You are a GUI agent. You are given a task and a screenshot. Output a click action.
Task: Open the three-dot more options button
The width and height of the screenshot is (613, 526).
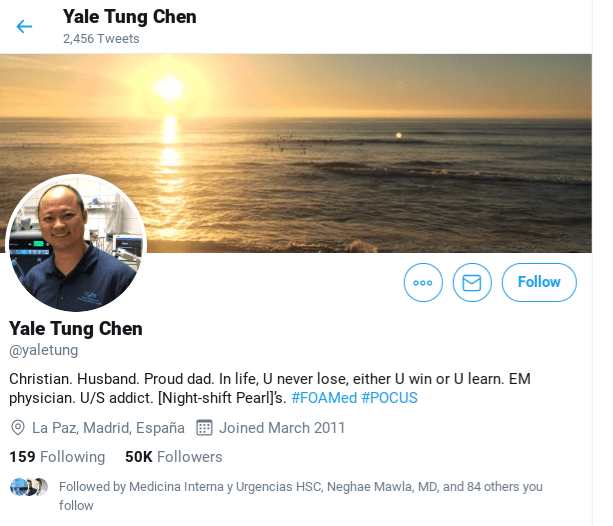pos(423,282)
